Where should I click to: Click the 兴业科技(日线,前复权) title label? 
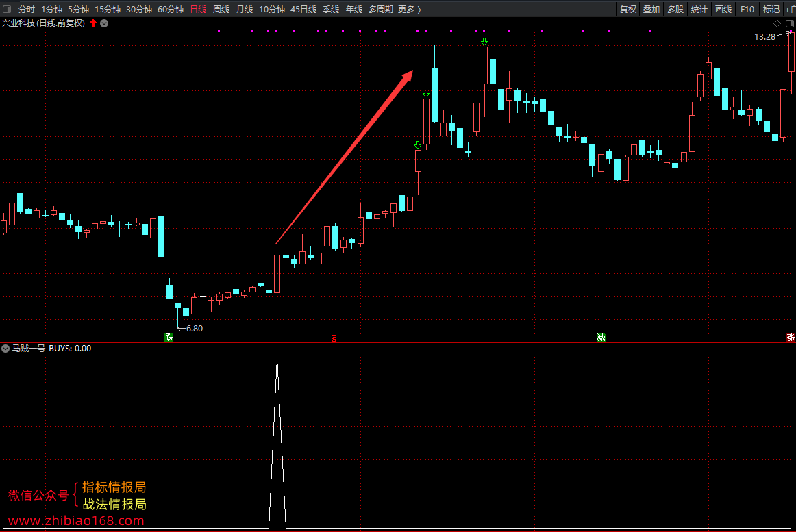[x=44, y=23]
